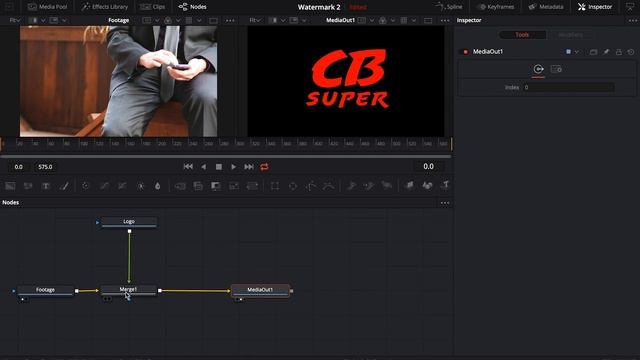This screenshot has height=360, width=640.
Task: Open the MediaOut1 color label dropdown in the Inspector
Action: click(572, 52)
